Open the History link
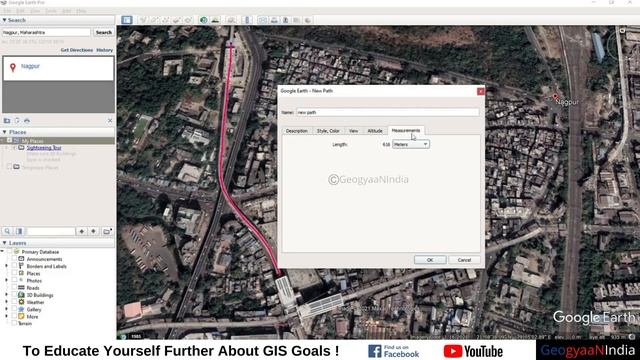 tap(104, 50)
